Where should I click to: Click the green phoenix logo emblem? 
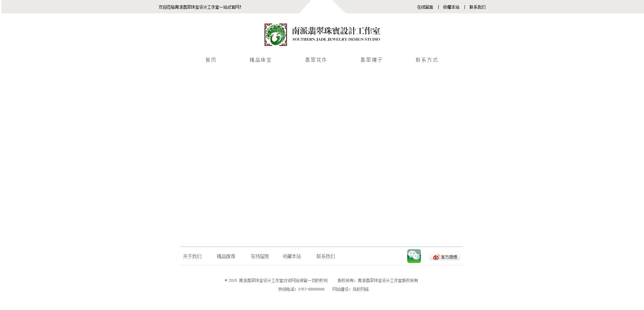click(275, 35)
